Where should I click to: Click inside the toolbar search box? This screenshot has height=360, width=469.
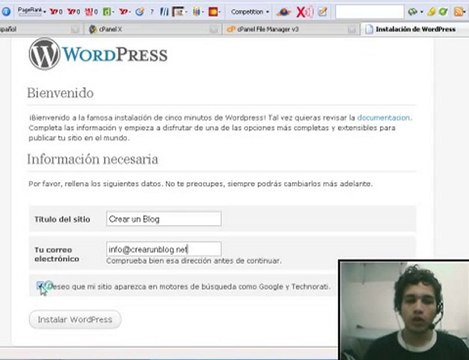click(x=369, y=12)
